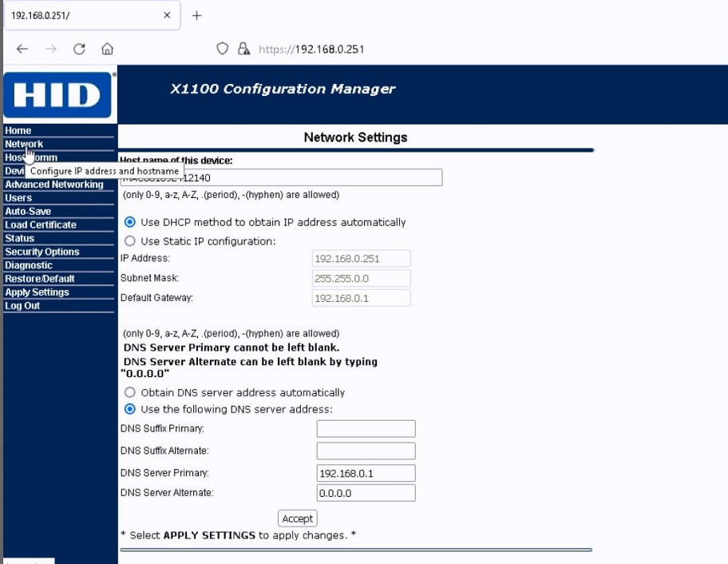Click Log Out in sidebar
The height and width of the screenshot is (564, 728).
22,306
